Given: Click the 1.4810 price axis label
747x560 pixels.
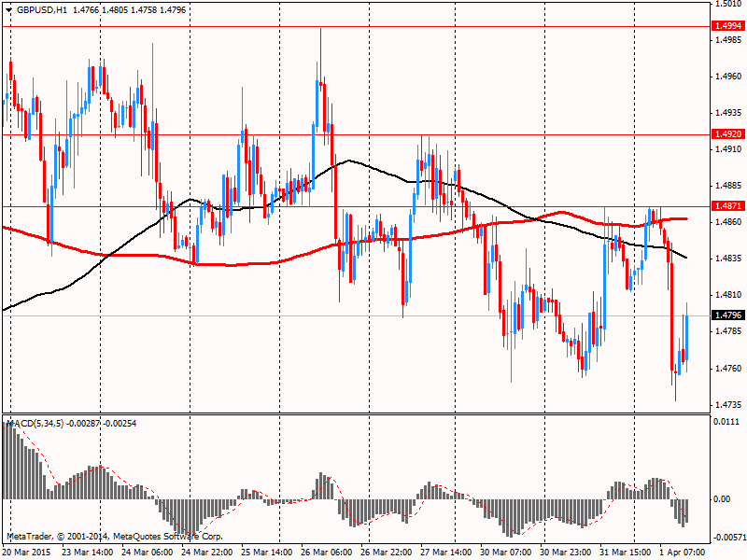Looking at the screenshot, I should [x=728, y=295].
